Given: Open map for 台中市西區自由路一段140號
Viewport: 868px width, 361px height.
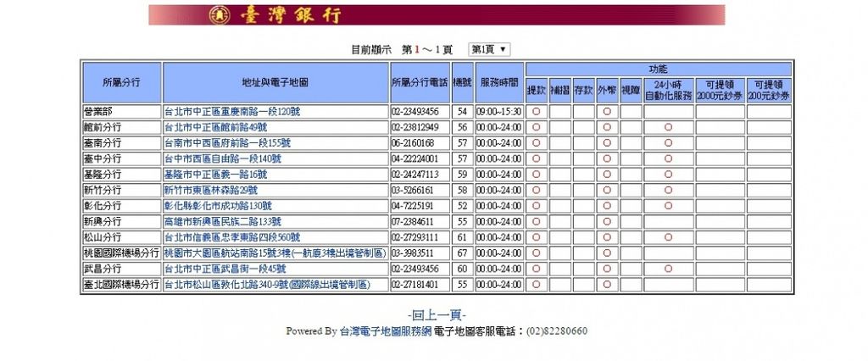Looking at the screenshot, I should point(223,159).
